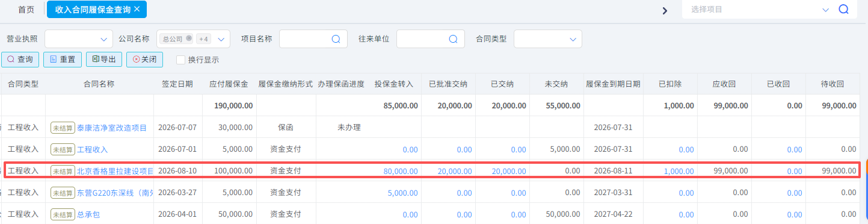Click the 已扣除 column header
The width and height of the screenshot is (868, 224).
[x=670, y=84]
